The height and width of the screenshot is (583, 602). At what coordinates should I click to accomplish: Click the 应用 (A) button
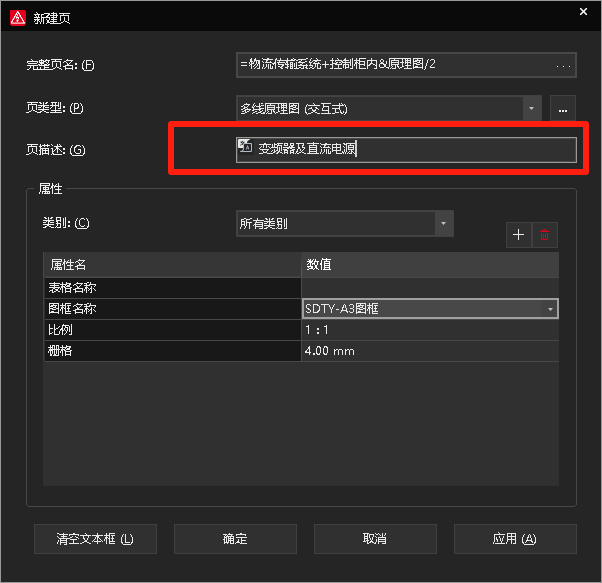(x=515, y=539)
